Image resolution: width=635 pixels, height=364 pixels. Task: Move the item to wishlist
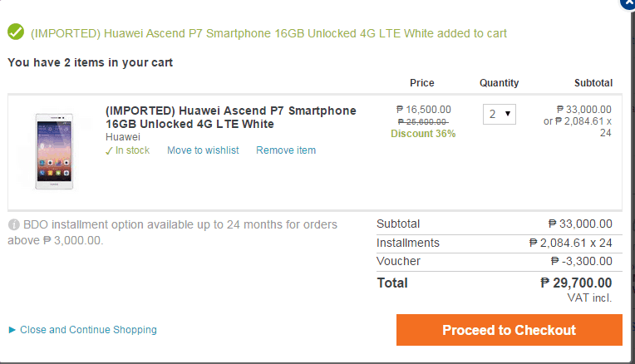[203, 150]
